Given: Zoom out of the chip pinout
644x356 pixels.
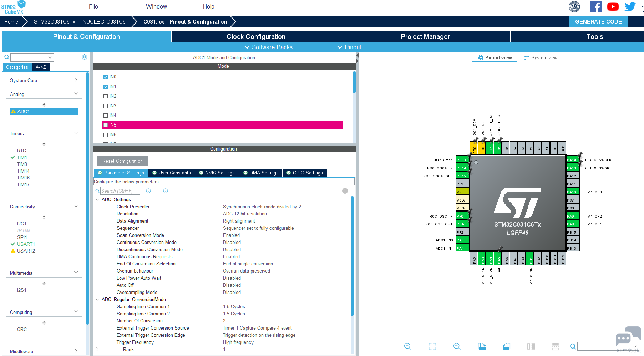Looking at the screenshot, I should [457, 346].
